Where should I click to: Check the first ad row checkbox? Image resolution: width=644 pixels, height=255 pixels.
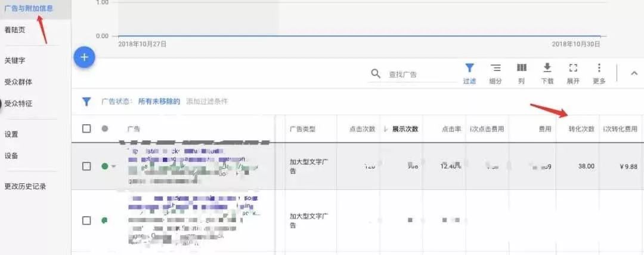(x=86, y=166)
